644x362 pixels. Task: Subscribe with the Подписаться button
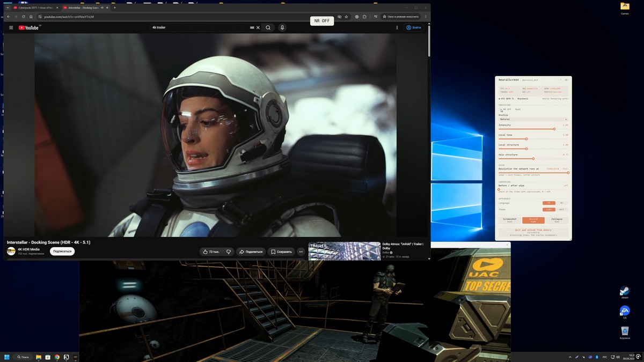[62, 251]
